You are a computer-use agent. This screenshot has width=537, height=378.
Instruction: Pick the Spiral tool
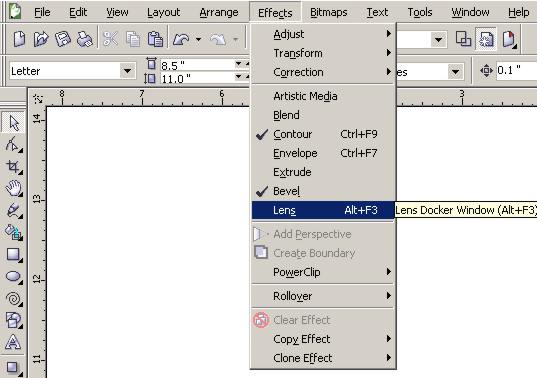(x=13, y=299)
